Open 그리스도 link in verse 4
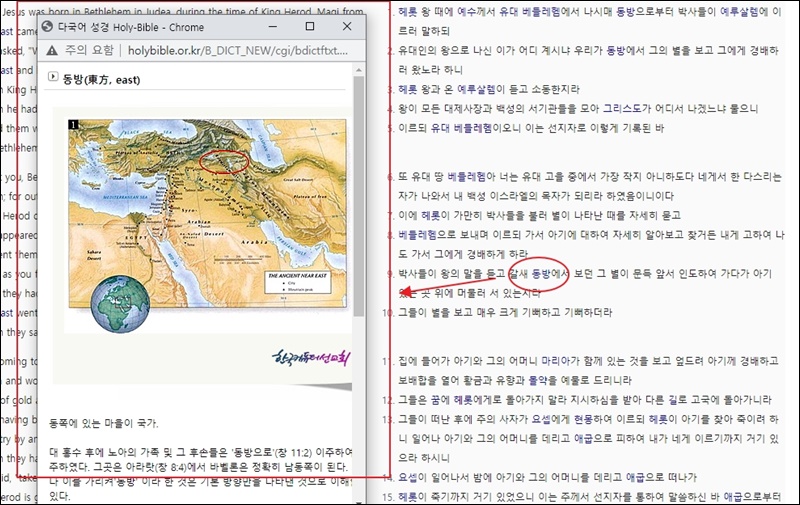800x505 pixels. [622, 109]
